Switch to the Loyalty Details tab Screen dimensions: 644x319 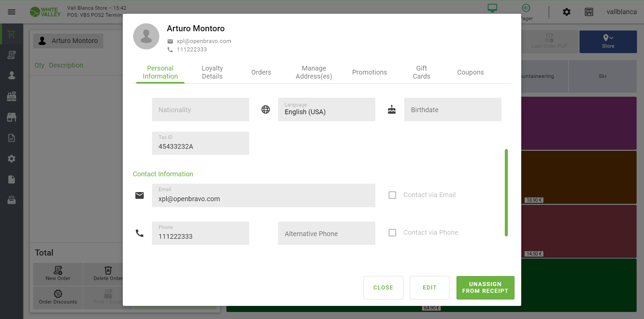point(212,72)
